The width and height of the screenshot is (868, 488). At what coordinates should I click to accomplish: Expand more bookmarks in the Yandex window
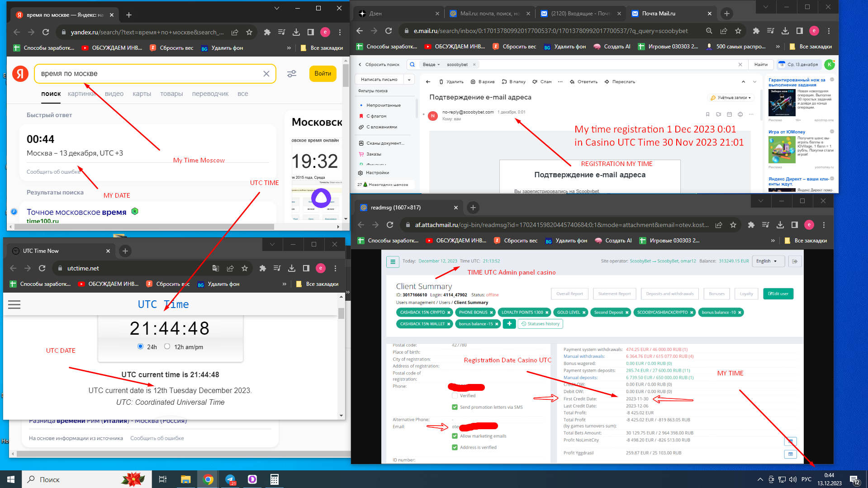289,48
